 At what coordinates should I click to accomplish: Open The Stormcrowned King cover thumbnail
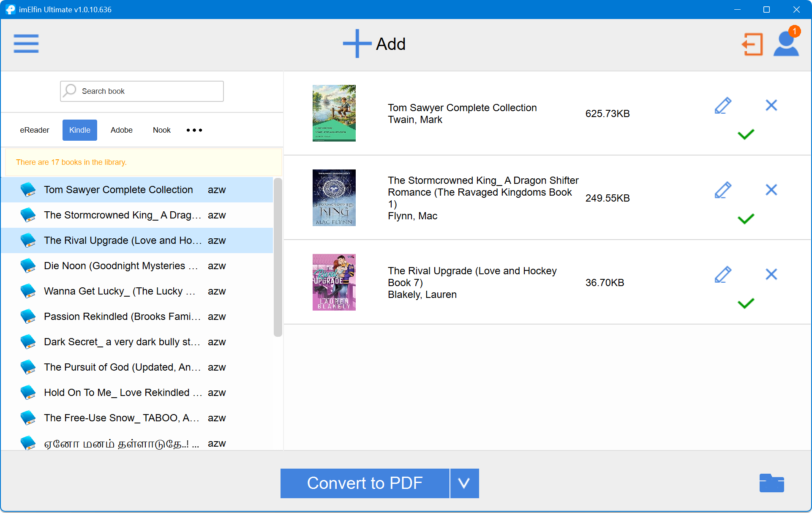point(334,198)
